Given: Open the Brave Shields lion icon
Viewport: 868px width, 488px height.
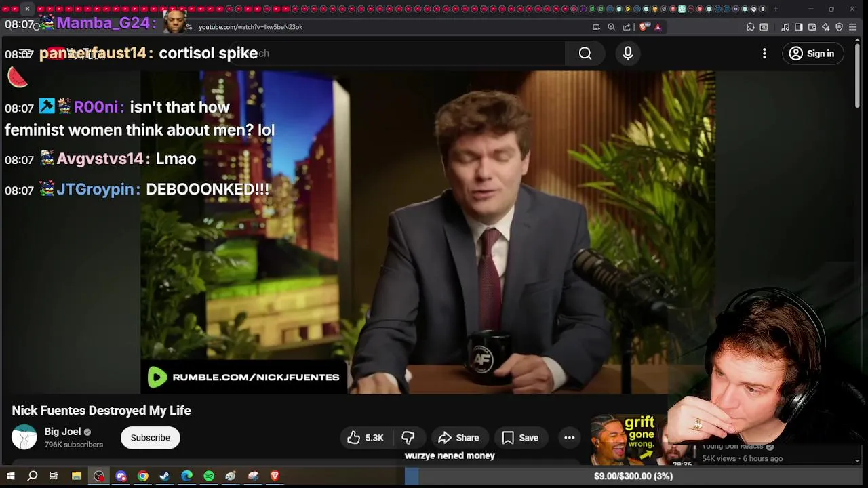Looking at the screenshot, I should (644, 27).
